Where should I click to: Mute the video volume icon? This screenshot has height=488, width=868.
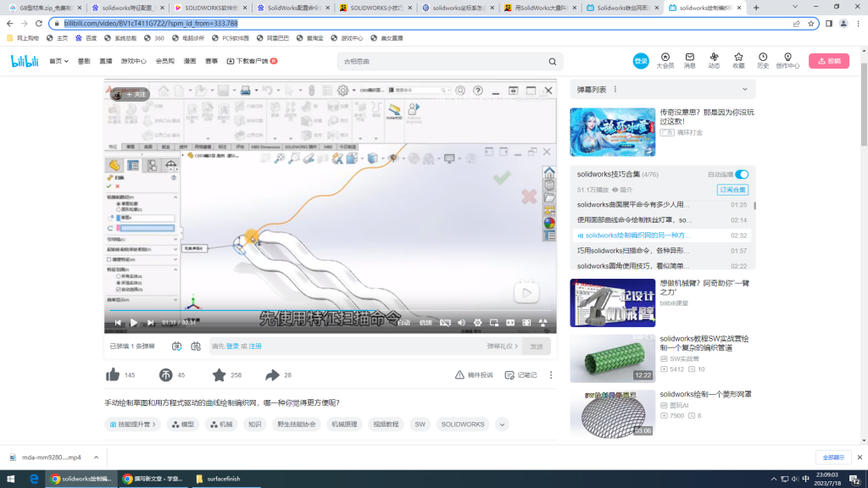click(462, 323)
